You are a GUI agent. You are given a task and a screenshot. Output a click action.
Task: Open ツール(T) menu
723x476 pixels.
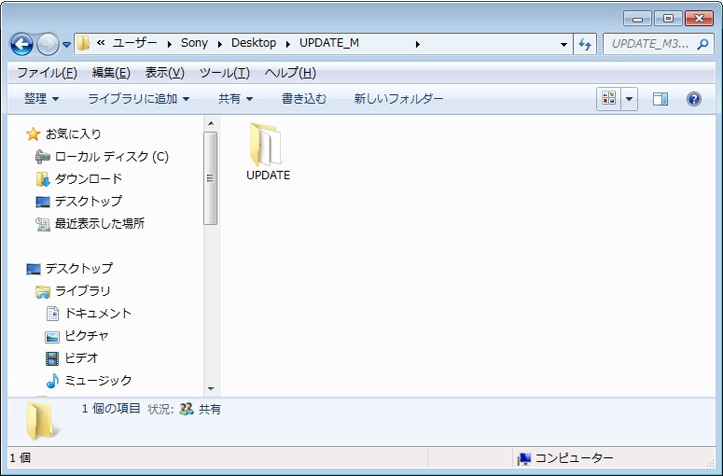[224, 73]
